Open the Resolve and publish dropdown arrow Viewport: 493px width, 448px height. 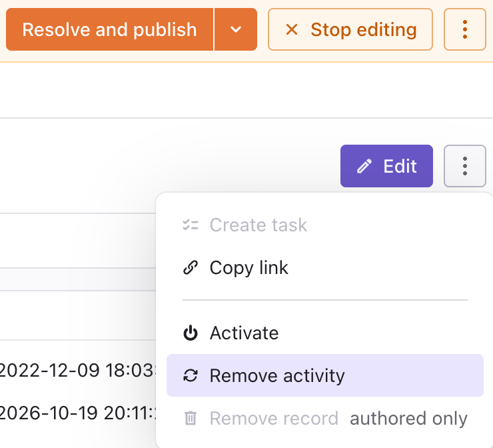tap(236, 29)
